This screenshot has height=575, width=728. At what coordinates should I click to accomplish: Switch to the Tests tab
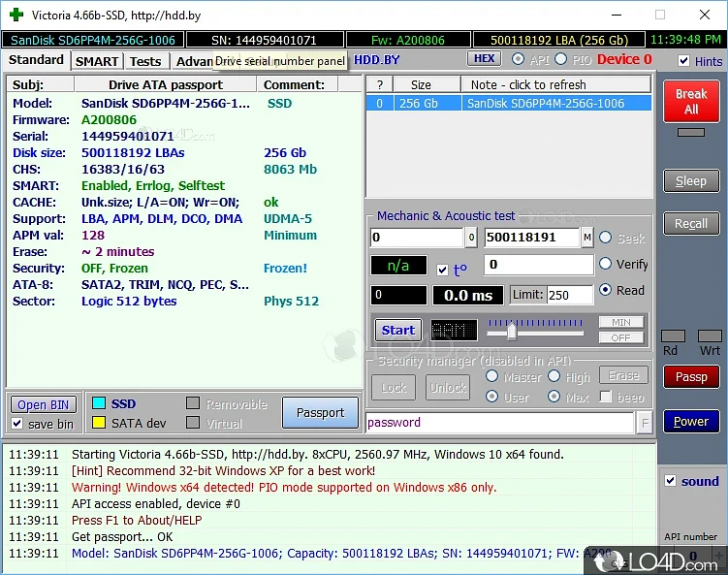pos(145,61)
